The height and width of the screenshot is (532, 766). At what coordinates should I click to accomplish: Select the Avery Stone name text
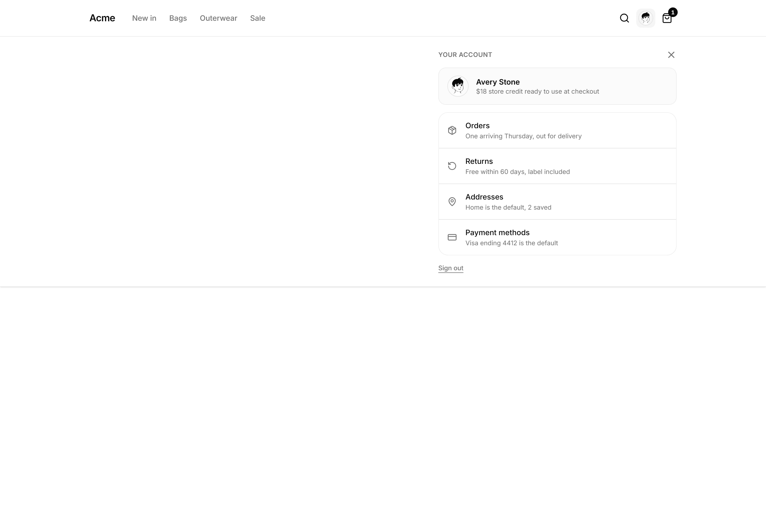pos(498,82)
